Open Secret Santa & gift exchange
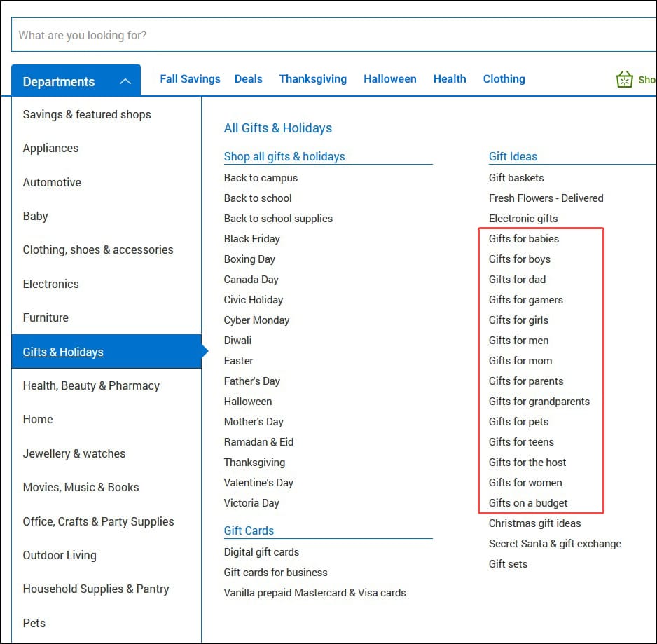 click(555, 544)
